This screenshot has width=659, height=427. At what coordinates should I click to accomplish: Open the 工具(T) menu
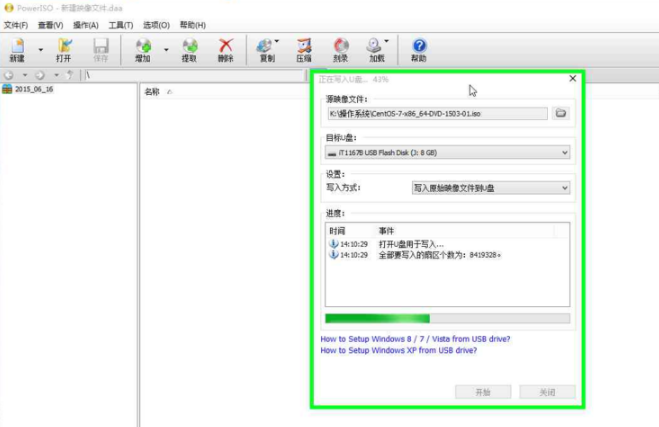click(121, 24)
